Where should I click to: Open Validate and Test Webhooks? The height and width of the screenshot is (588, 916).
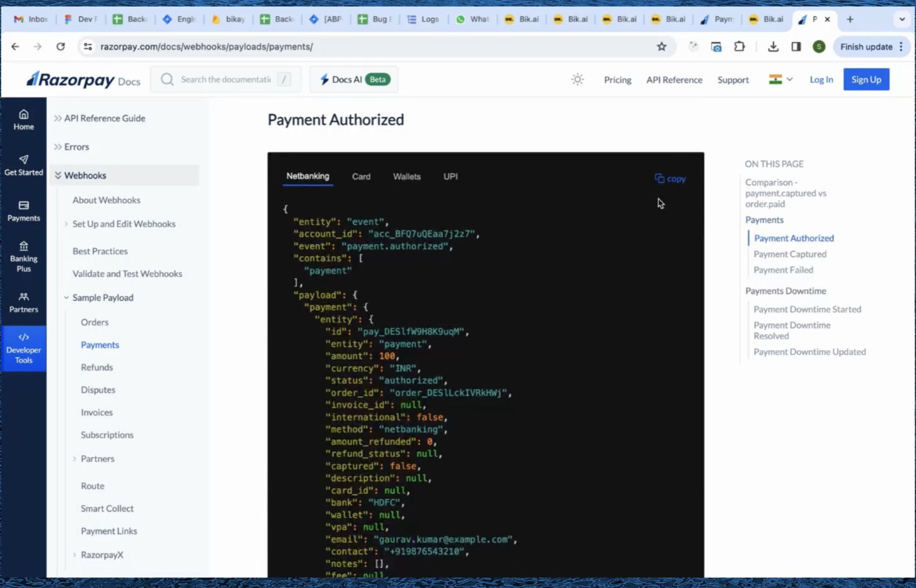click(127, 274)
